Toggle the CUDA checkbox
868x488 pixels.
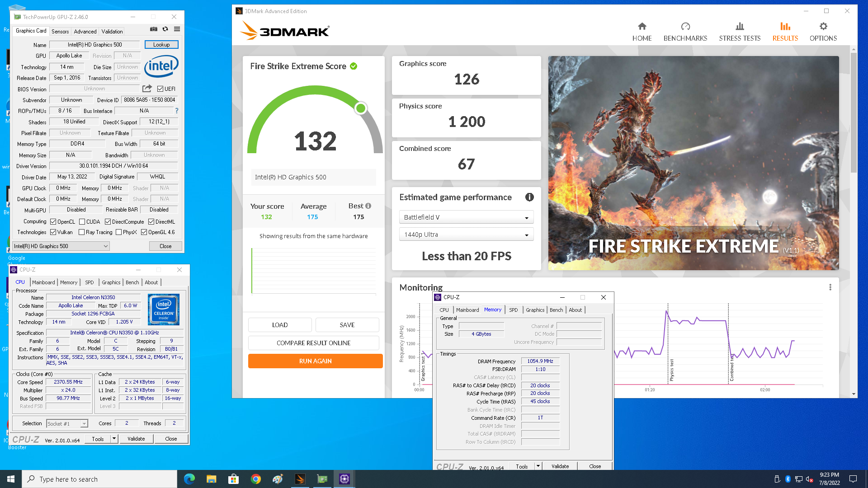[82, 222]
